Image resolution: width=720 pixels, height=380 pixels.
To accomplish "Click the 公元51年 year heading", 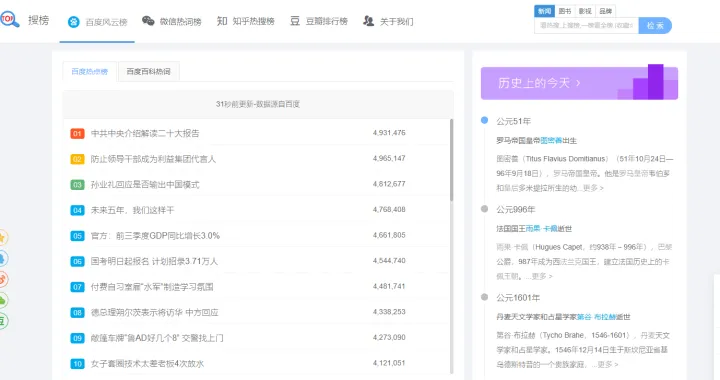I will click(x=513, y=121).
